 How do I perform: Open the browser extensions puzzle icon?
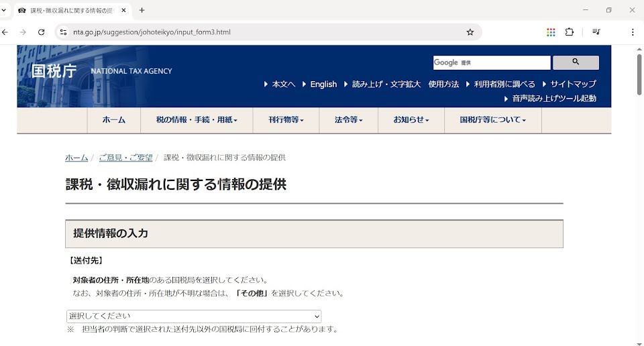point(570,32)
